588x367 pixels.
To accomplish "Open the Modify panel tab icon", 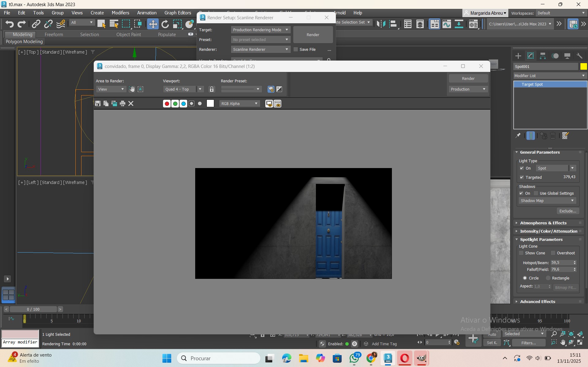I will (x=530, y=56).
